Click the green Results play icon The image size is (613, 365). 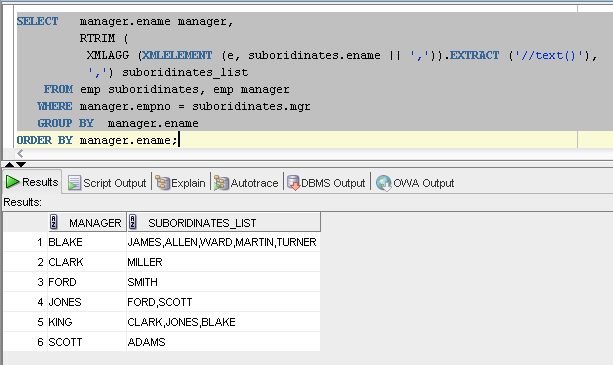[x=12, y=182]
